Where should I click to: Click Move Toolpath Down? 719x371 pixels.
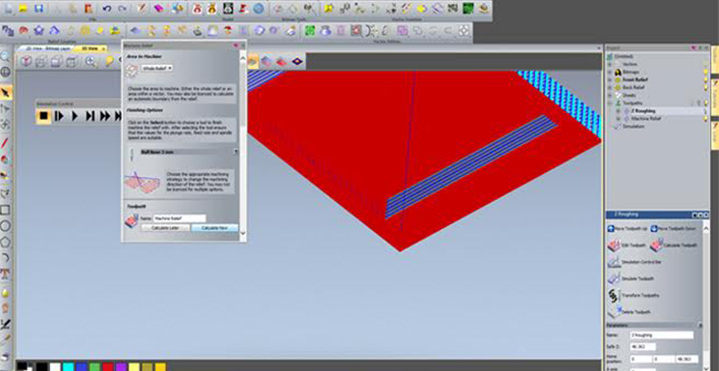[673, 228]
